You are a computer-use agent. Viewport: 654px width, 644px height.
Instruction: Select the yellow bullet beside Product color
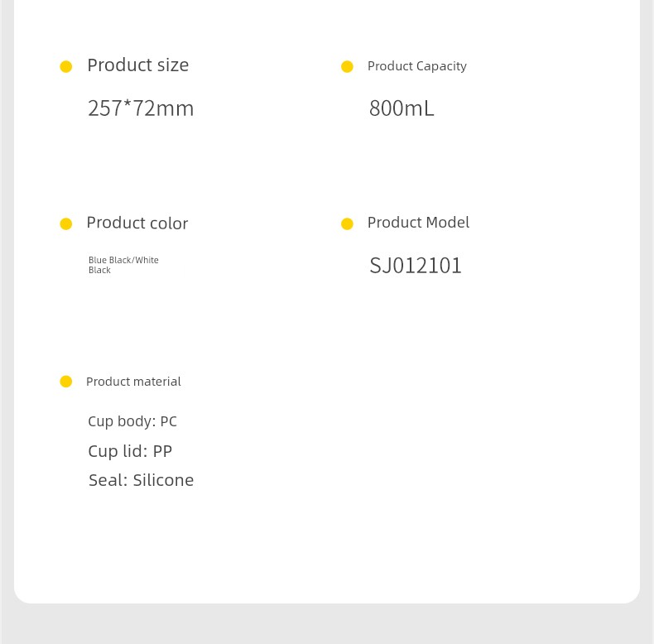(x=66, y=224)
